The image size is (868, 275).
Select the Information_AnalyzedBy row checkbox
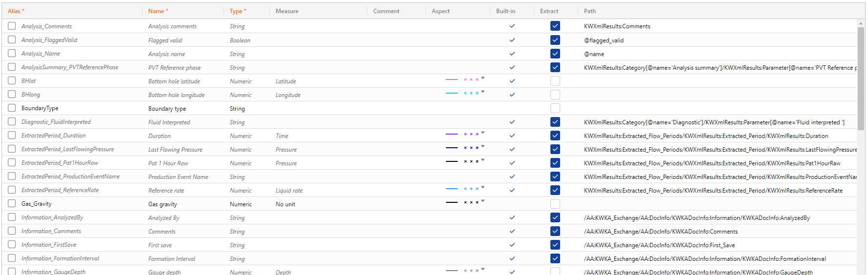[12, 217]
